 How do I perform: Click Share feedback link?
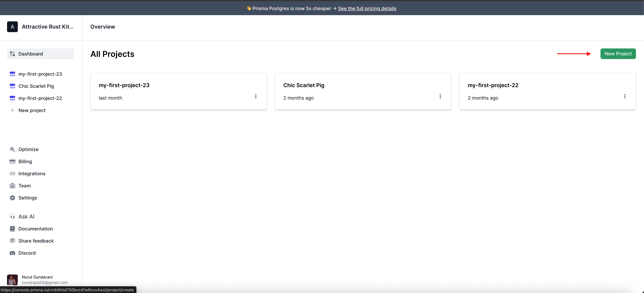click(40, 241)
